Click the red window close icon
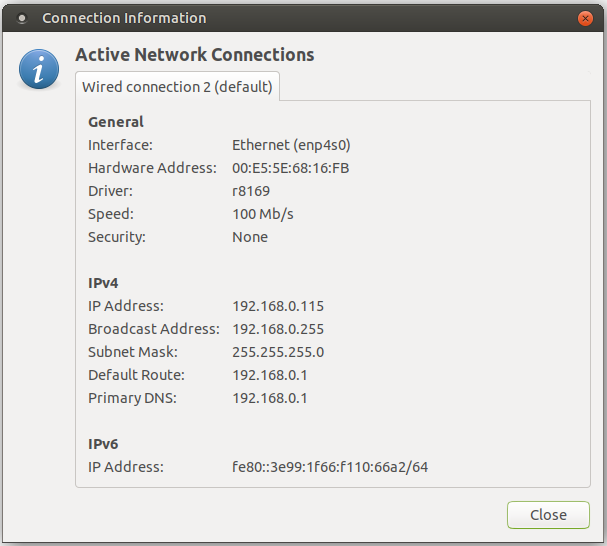 click(x=586, y=18)
